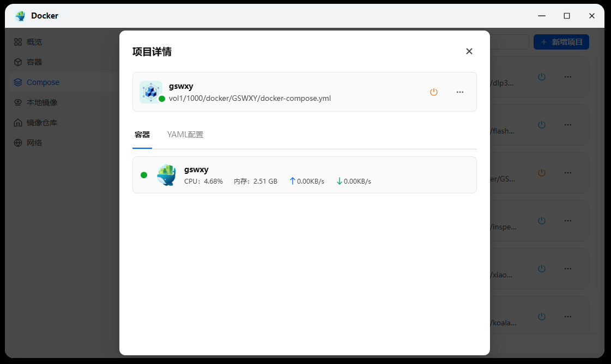Image resolution: width=611 pixels, height=364 pixels.
Task: Click the 内存: 2.51 GB value
Action: [256, 181]
